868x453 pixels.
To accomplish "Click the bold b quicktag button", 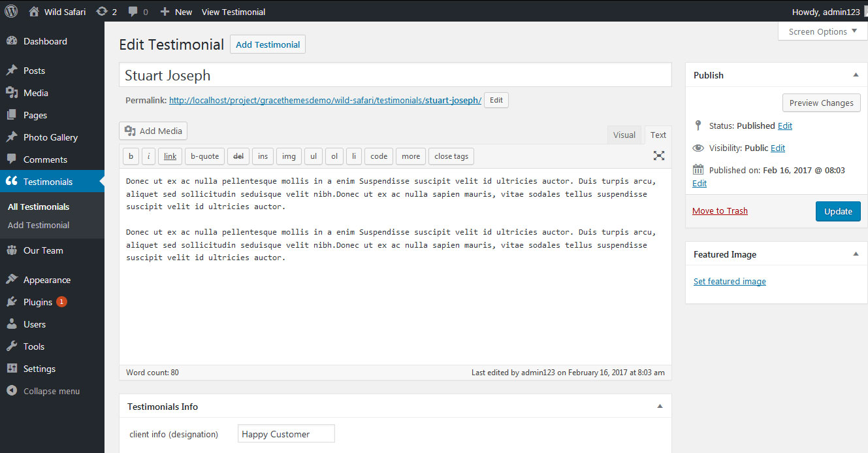I will (x=131, y=156).
